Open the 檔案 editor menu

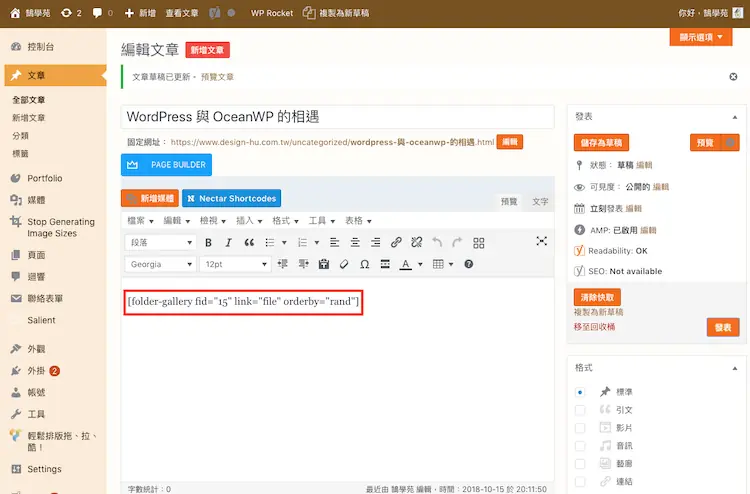click(x=140, y=220)
